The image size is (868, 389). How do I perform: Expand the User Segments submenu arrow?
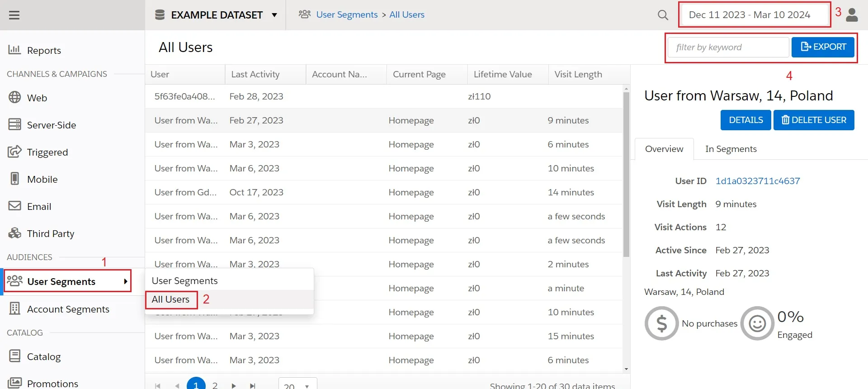coord(125,281)
